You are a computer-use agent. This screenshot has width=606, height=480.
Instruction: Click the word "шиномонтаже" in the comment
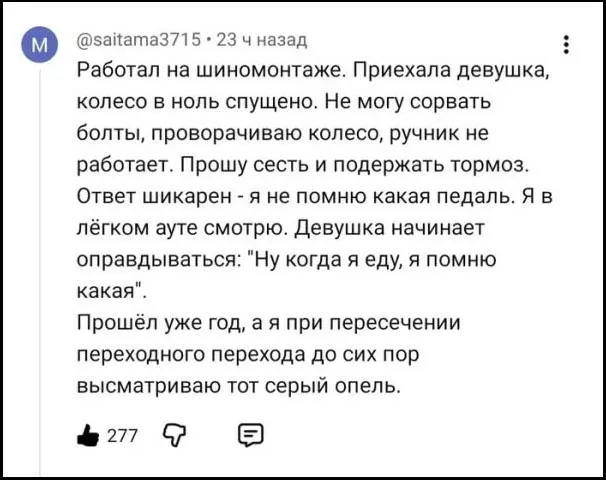point(257,71)
